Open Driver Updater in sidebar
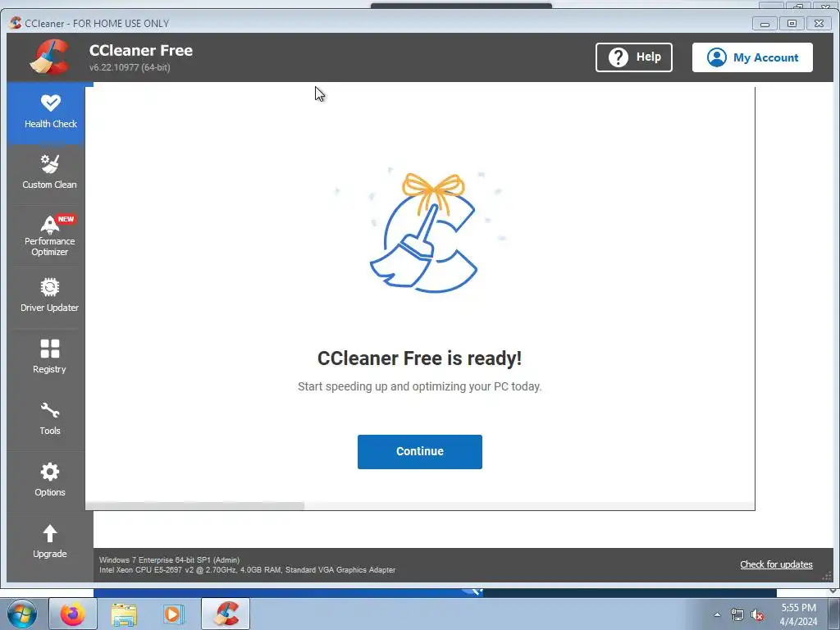The width and height of the screenshot is (840, 630). tap(49, 294)
